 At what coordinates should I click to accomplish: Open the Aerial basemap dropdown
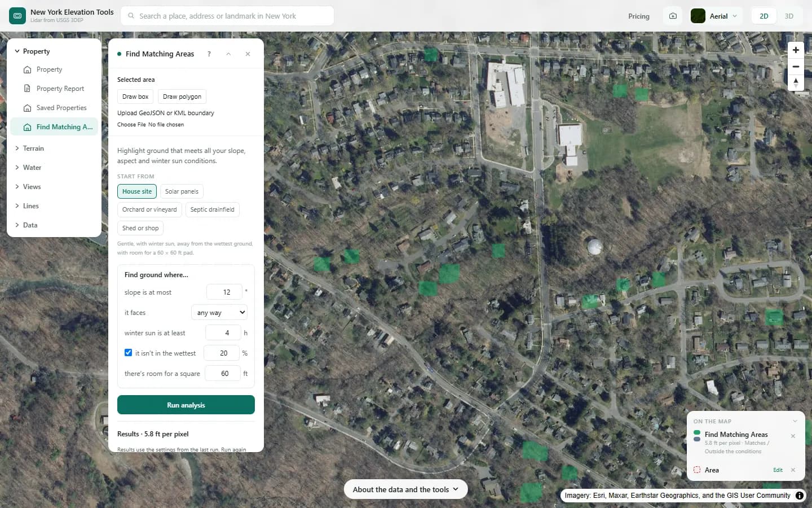point(716,16)
